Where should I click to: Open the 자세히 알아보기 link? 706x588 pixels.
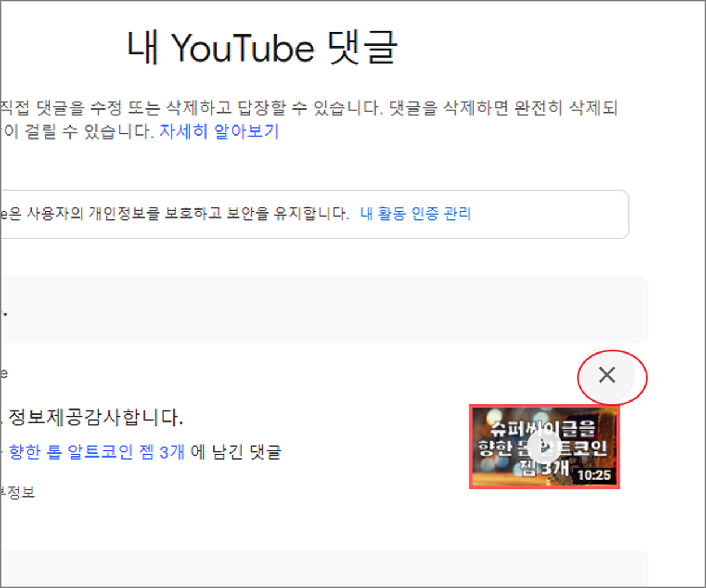[x=219, y=131]
